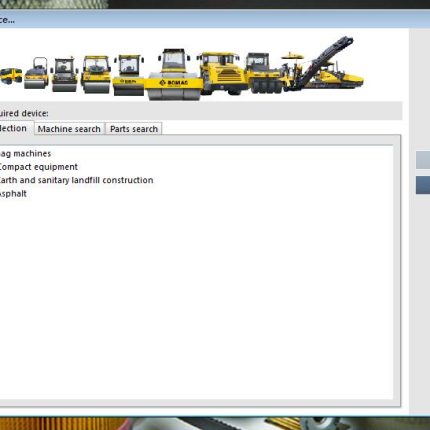Click the large BOMAG single drum roller image
430x430 pixels.
point(174,75)
